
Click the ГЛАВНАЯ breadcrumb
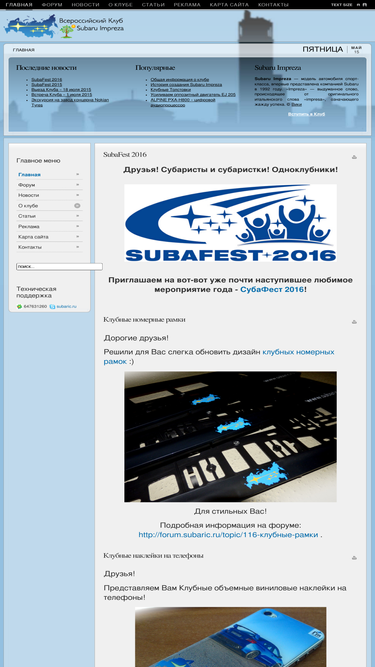click(x=23, y=50)
